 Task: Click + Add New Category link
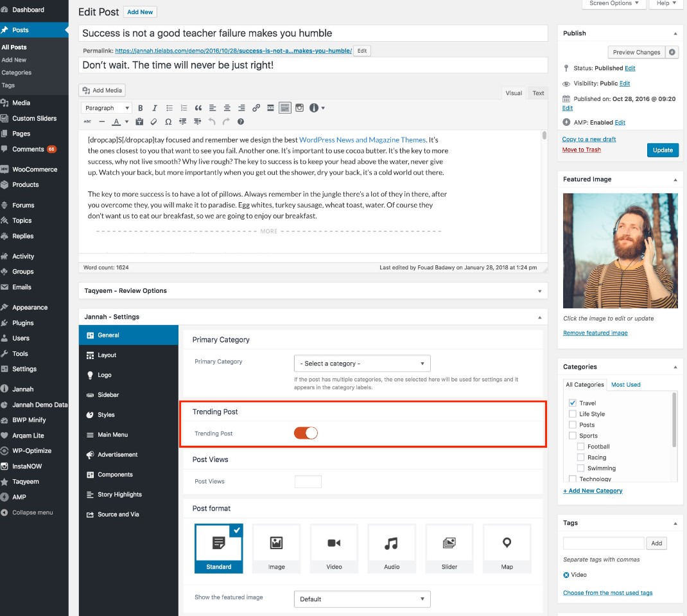coord(593,491)
